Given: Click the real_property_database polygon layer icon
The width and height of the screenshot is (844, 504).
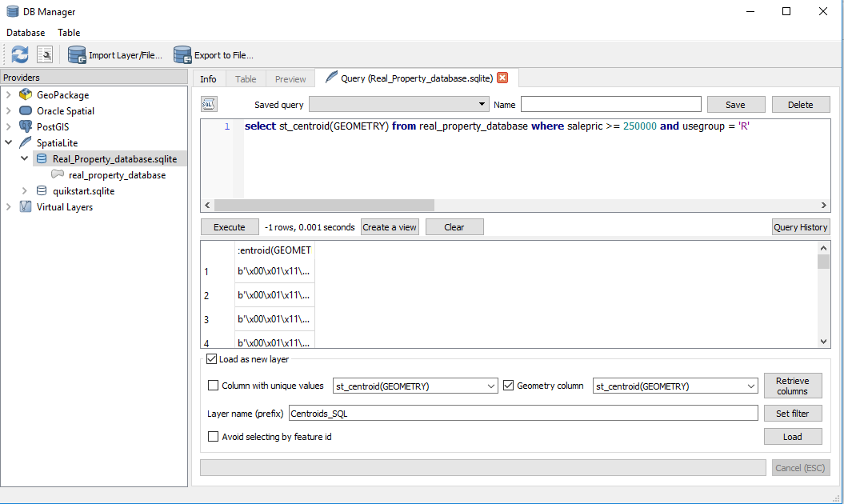Looking at the screenshot, I should pyautogui.click(x=58, y=174).
